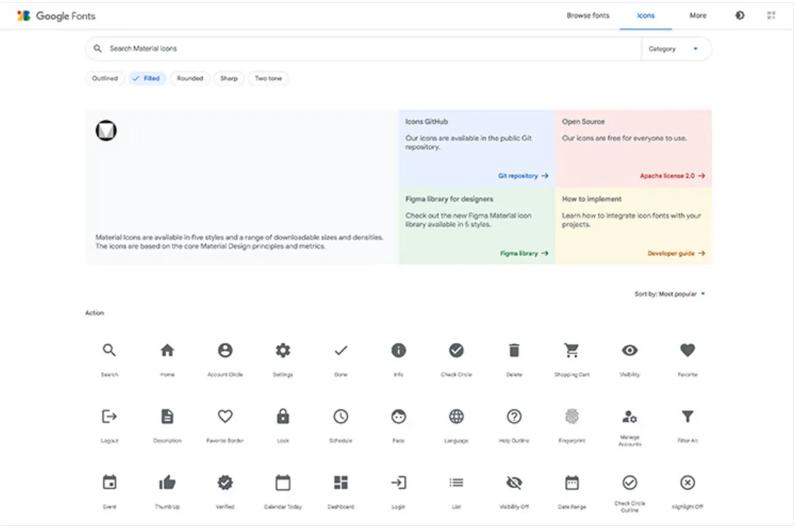Select the Visibility Off icon
795x532 pixels.
[514, 482]
